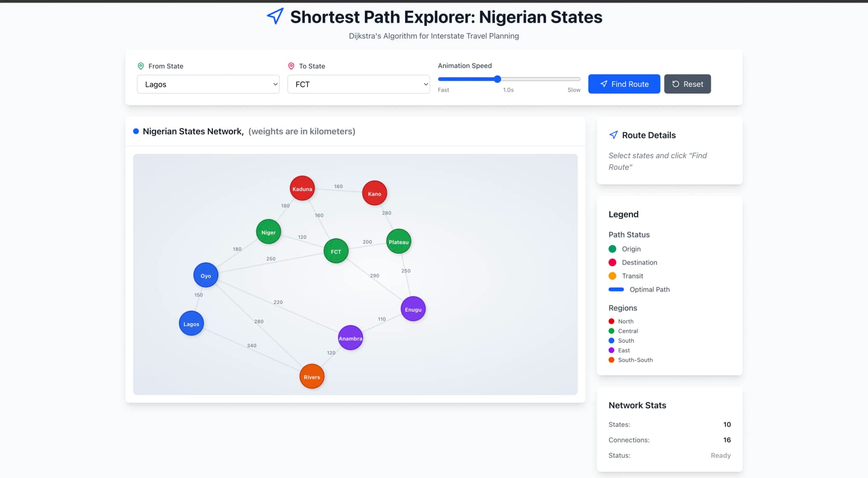Viewport: 868px width, 478px height.
Task: Select the Niger node on the graph
Action: coord(268,232)
